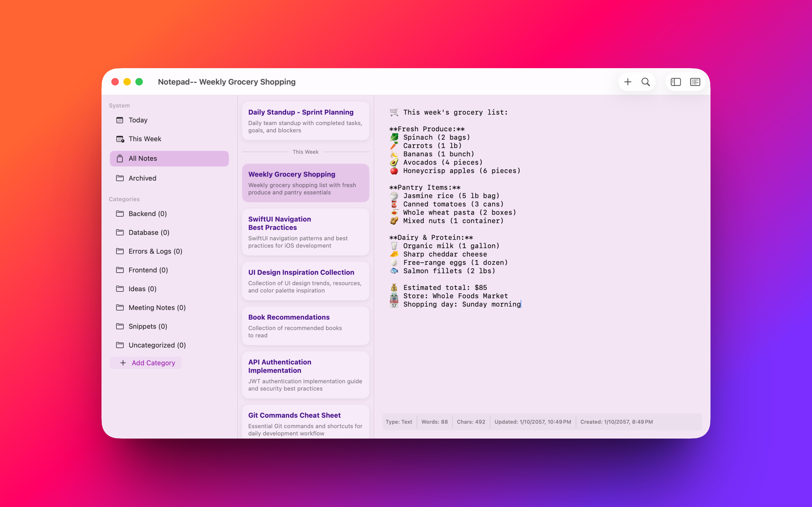Viewport: 812px width, 507px height.
Task: Click the Ideas folder icon
Action: coord(120,289)
